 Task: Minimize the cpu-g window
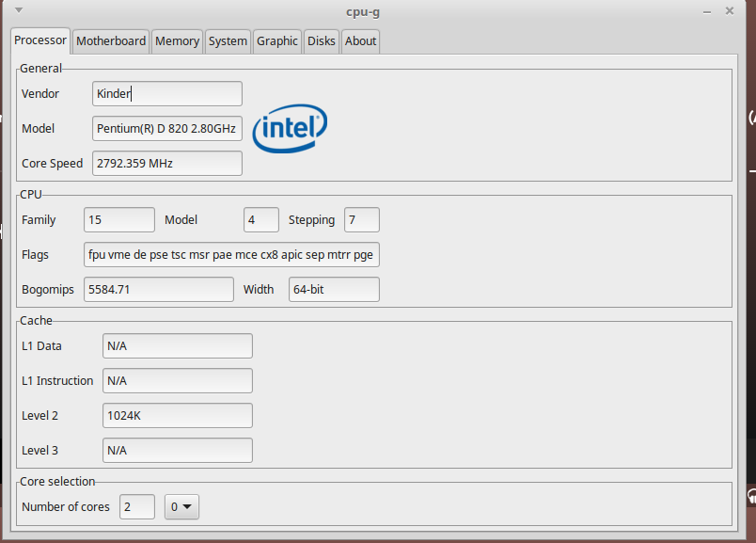[x=707, y=12]
